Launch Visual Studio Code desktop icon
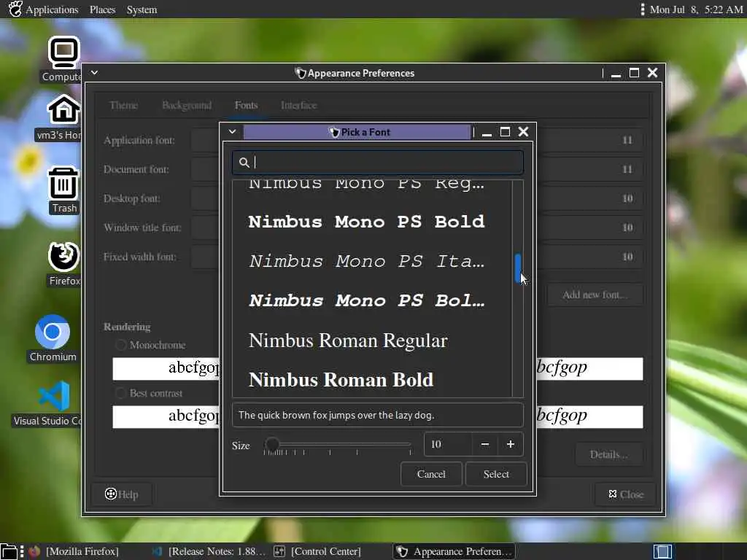The image size is (747, 560). coord(53,402)
